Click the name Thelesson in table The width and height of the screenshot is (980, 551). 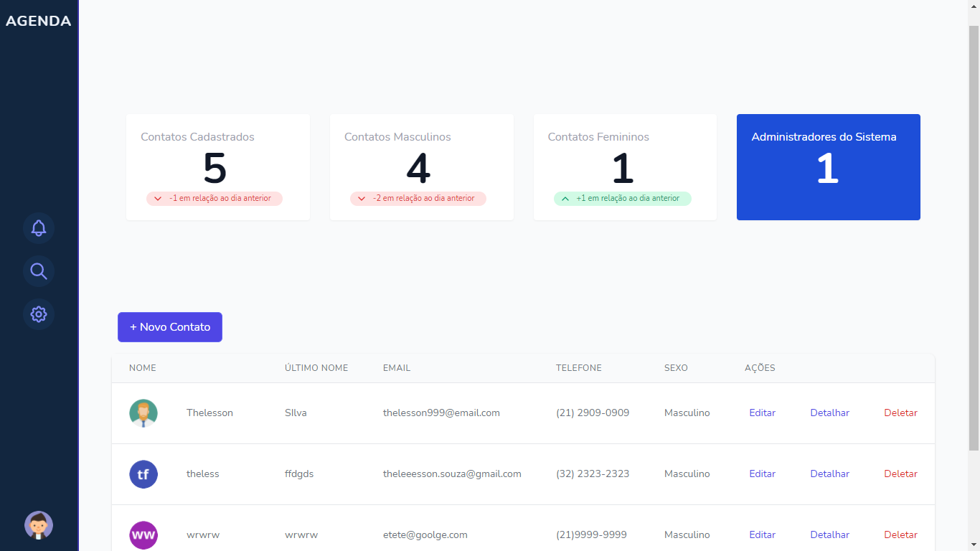point(209,413)
